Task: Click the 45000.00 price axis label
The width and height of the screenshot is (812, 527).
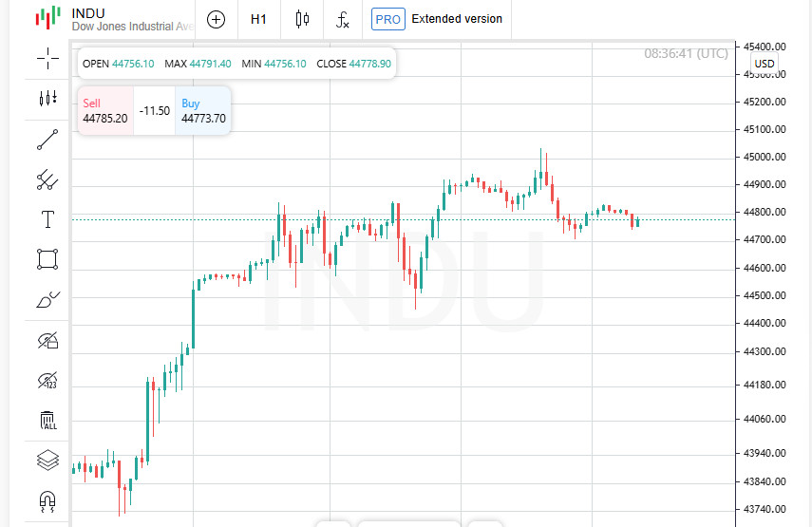Action: coord(765,157)
